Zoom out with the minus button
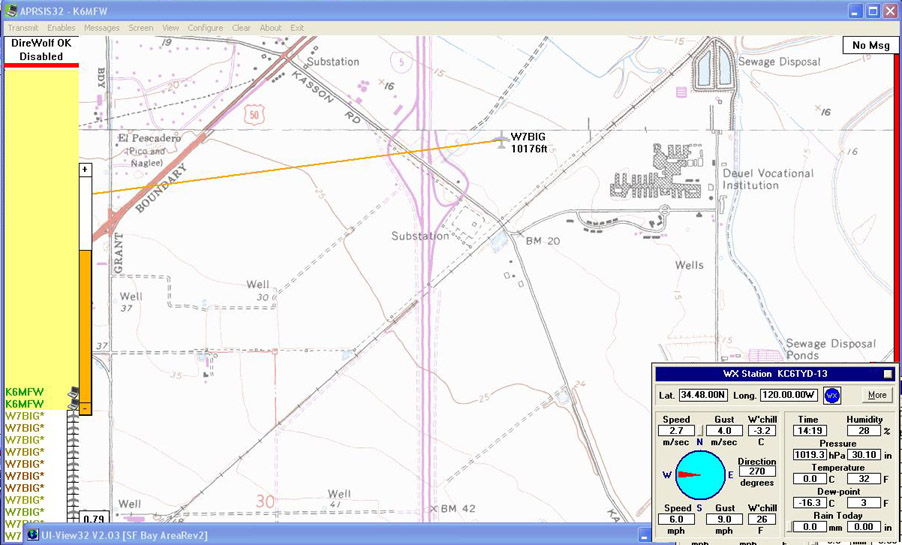Screen dimensions: 902x545 85,409
